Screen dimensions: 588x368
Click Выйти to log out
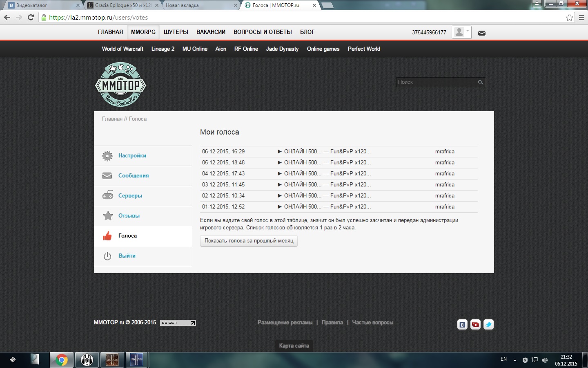(127, 256)
